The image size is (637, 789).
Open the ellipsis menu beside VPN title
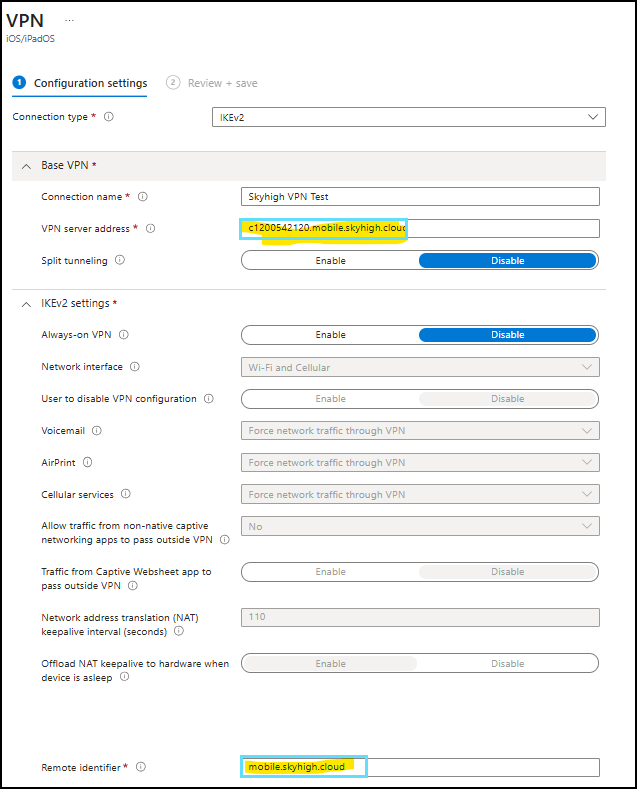coord(69,20)
